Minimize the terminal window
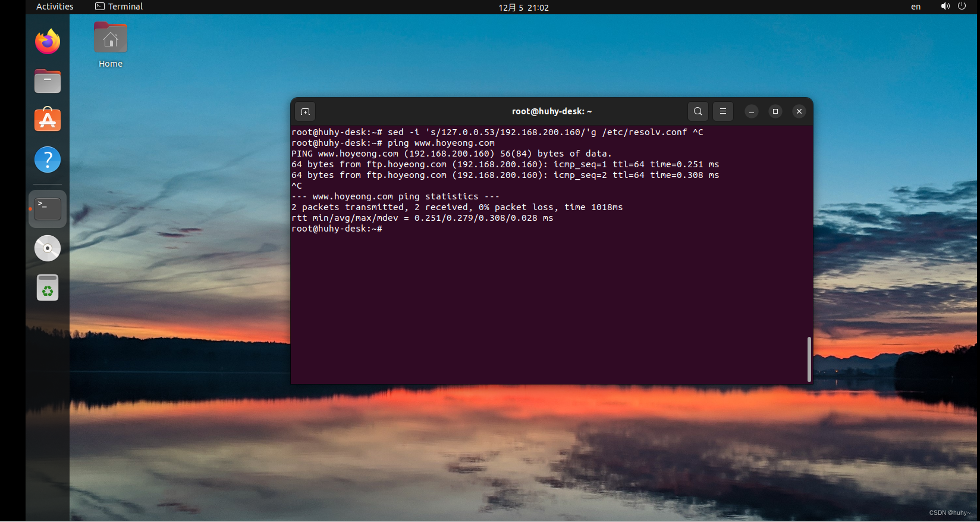The image size is (980, 522). point(752,111)
